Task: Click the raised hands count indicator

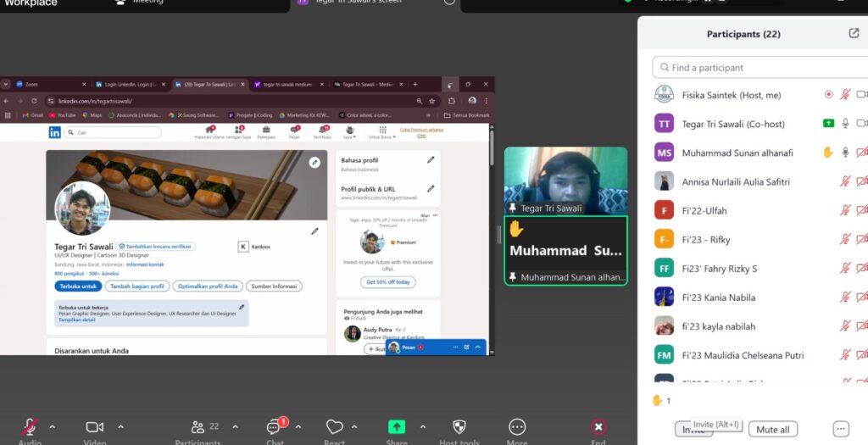Action: pos(661,401)
